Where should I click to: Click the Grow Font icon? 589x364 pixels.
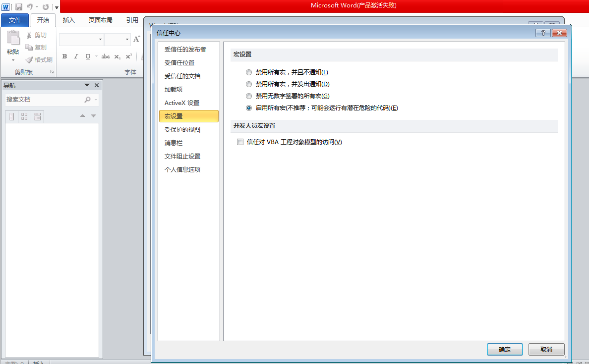click(x=137, y=39)
